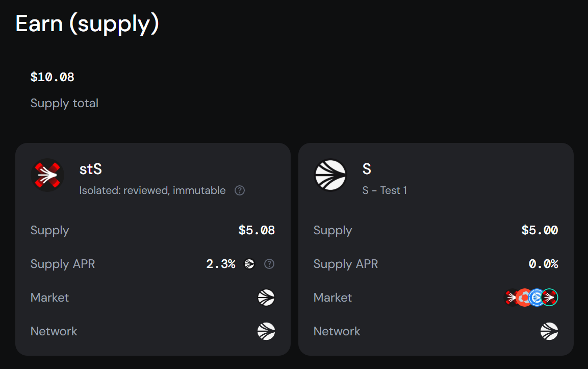Click the "Earn (supply)" heading

87,23
